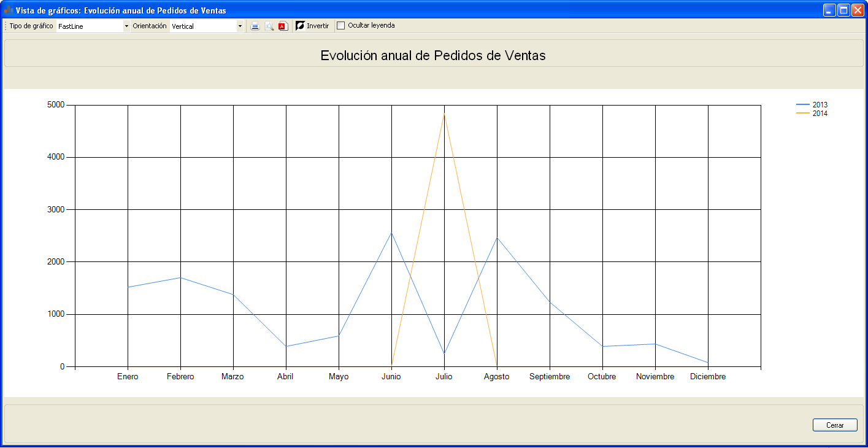Image resolution: width=868 pixels, height=448 pixels.
Task: Open the Tipo de gráfico dropdown arrow
Action: 127,26
